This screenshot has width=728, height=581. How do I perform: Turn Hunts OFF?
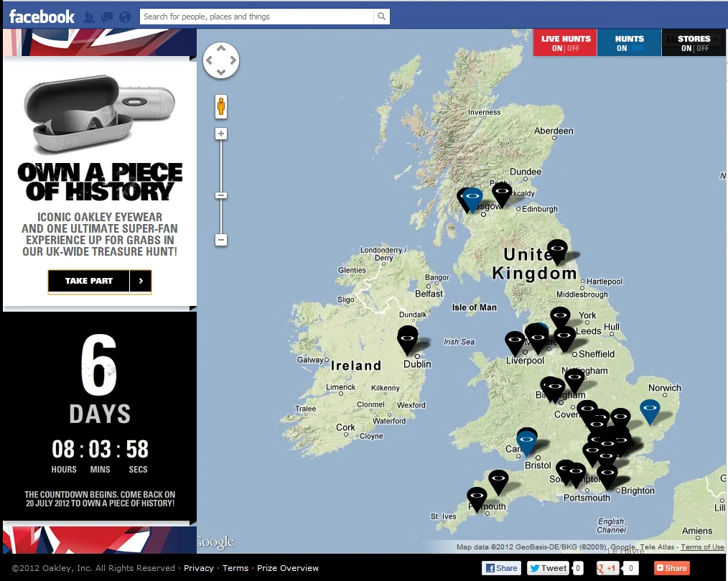[x=638, y=48]
